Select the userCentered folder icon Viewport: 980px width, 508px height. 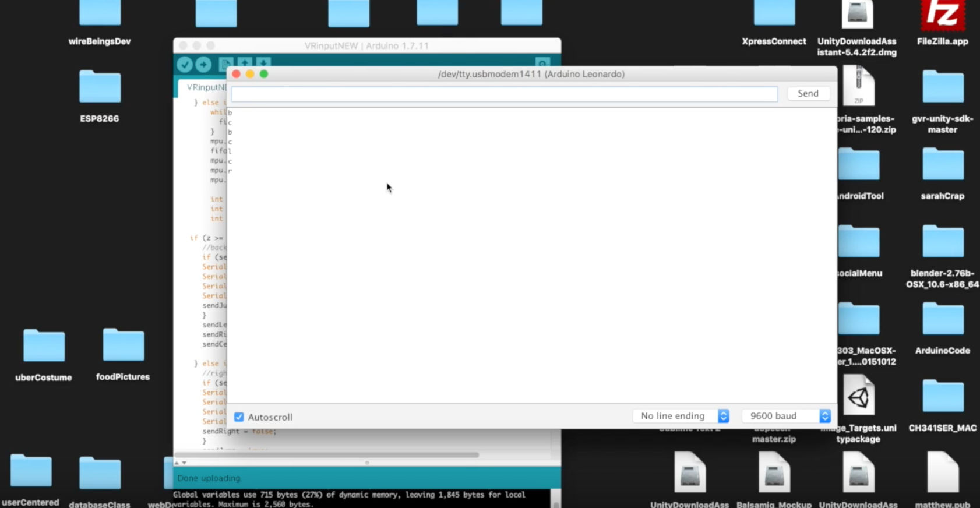[x=31, y=471]
